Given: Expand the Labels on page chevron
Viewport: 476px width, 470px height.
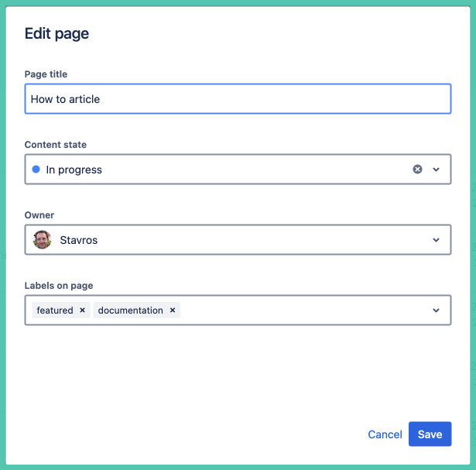Looking at the screenshot, I should point(437,310).
